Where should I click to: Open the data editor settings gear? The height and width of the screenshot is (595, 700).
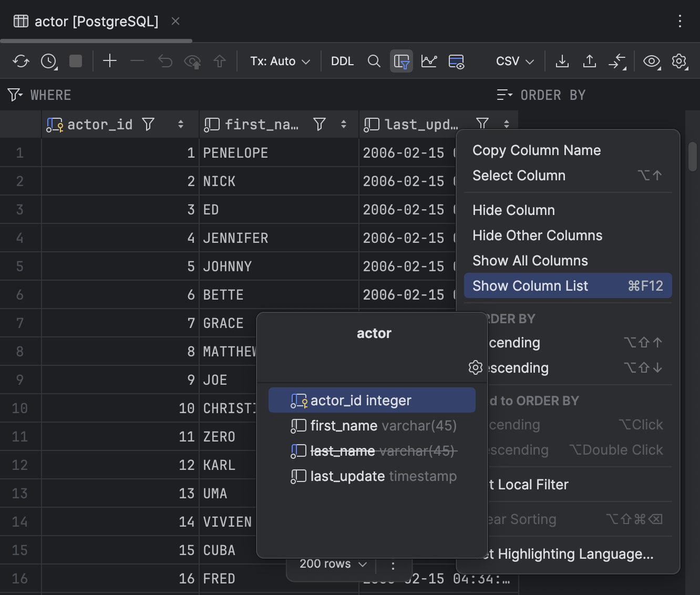(679, 61)
